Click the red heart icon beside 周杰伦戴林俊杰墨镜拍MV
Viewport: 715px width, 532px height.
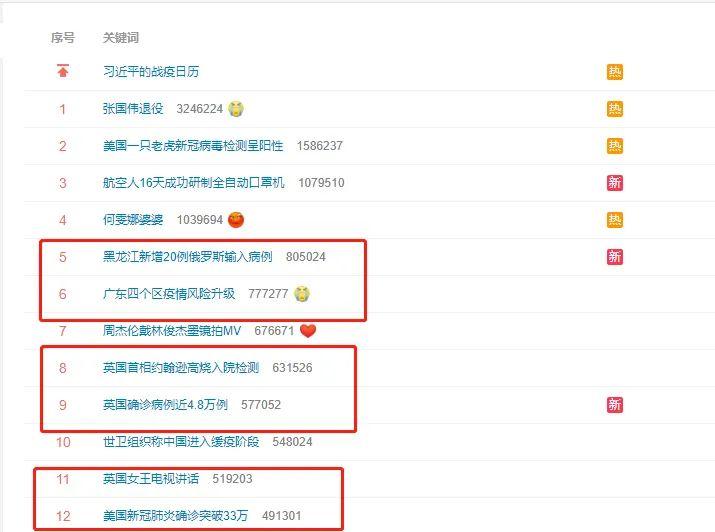coord(308,331)
